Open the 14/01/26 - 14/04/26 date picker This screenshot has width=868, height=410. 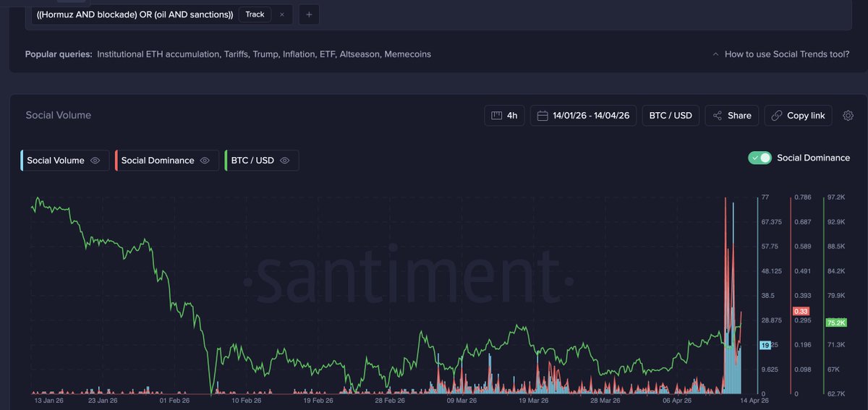(x=591, y=116)
